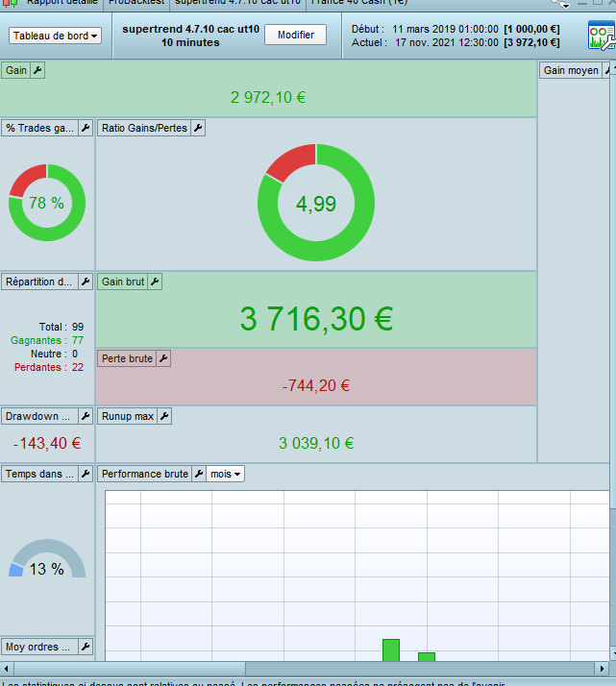Open wrench settings for Ratio Gains/Pertes
The width and height of the screenshot is (616, 686).
tap(198, 128)
